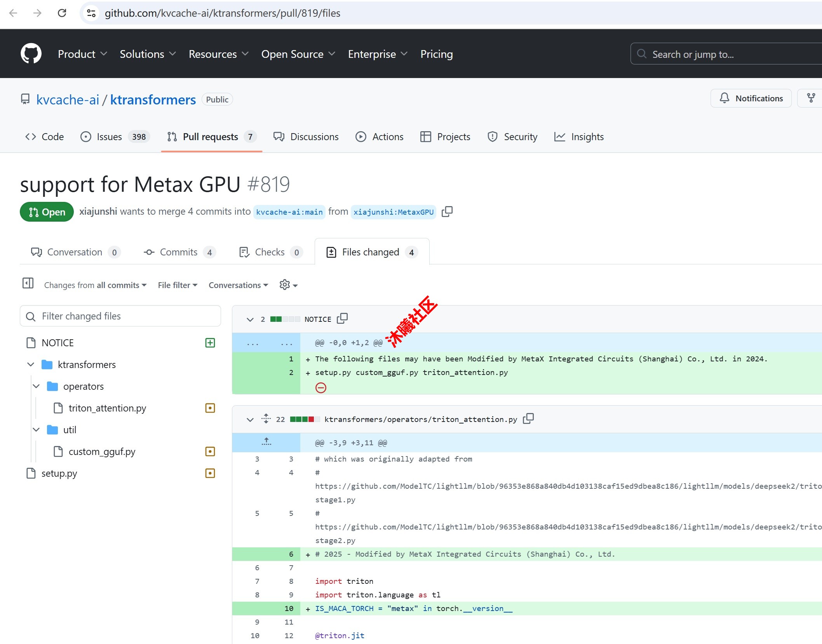Viewport: 822px width, 644px height.
Task: Copy NOTICE file path icon
Action: 342,318
